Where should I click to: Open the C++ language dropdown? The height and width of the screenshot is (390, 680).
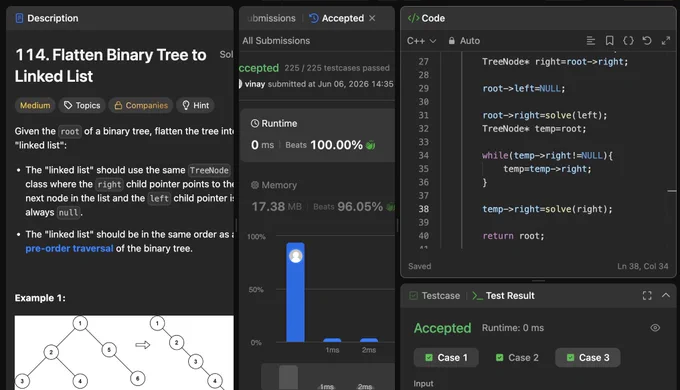point(421,41)
